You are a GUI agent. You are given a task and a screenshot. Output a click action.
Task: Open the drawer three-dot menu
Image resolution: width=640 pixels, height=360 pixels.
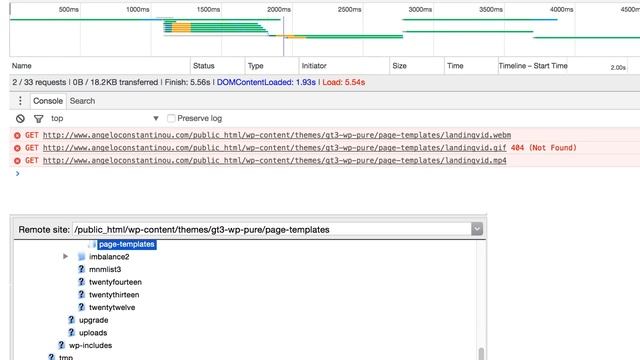tap(20, 101)
